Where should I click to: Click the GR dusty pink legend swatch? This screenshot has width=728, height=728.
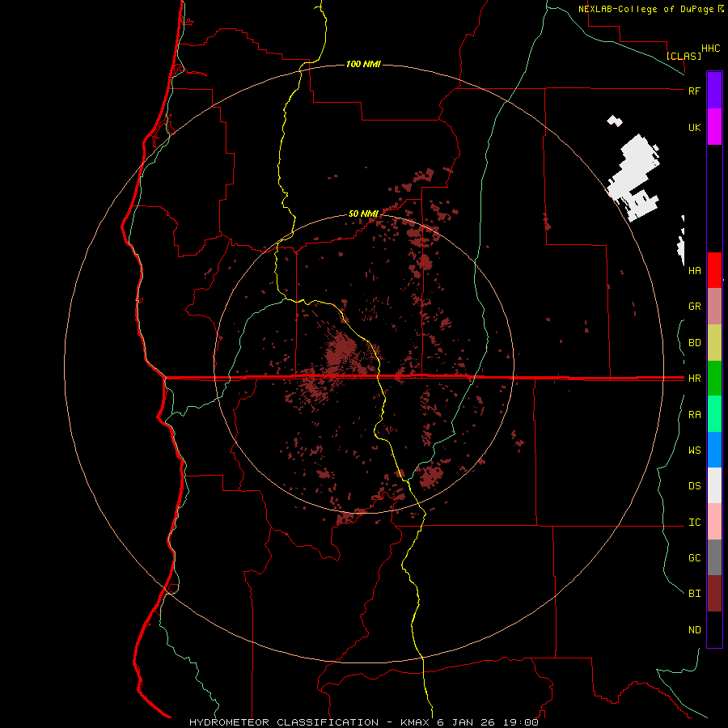click(x=714, y=307)
